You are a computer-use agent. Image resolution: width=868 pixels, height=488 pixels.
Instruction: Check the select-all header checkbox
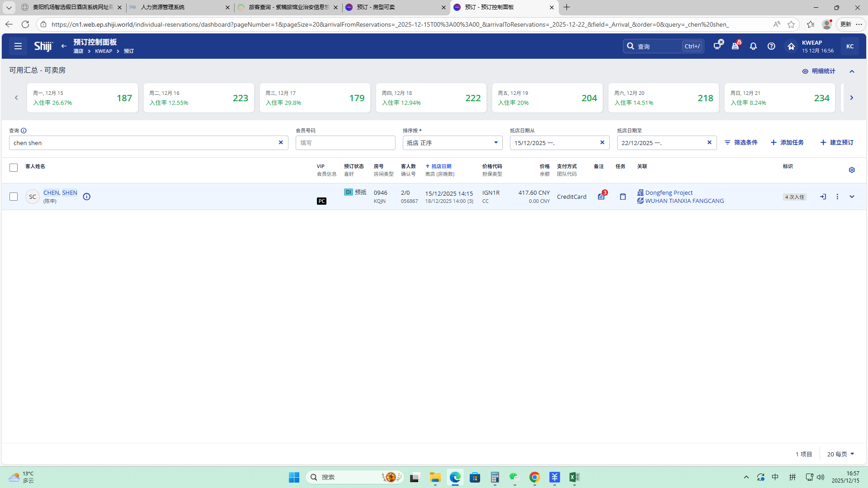tap(14, 168)
